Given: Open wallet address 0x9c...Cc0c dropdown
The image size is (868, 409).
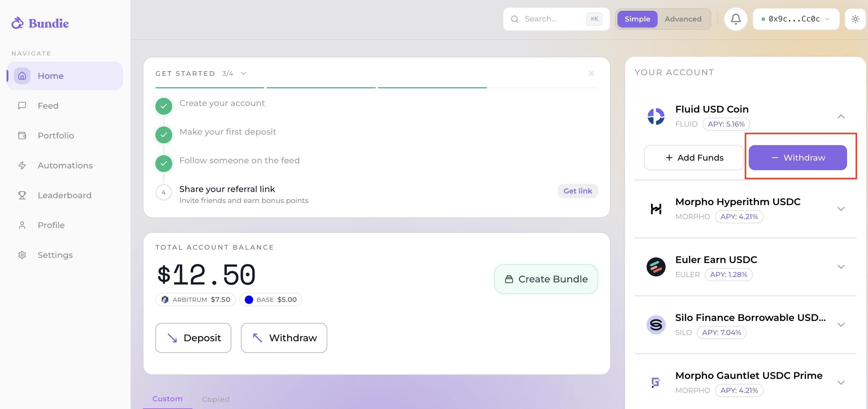Looking at the screenshot, I should (796, 19).
